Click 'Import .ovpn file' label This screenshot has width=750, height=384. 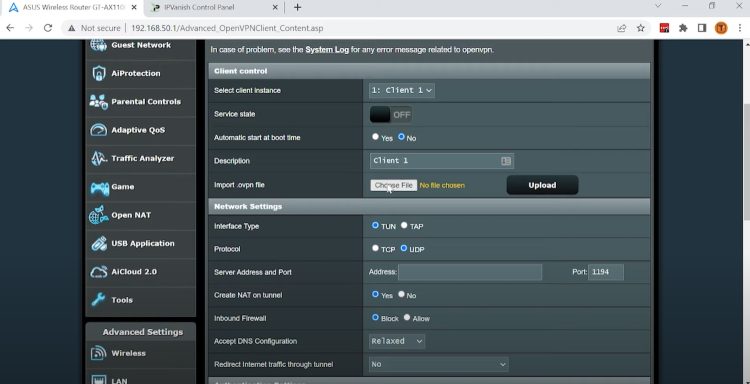coord(239,185)
